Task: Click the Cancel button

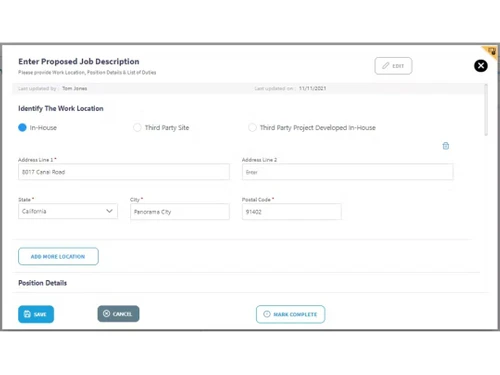Action: point(118,314)
